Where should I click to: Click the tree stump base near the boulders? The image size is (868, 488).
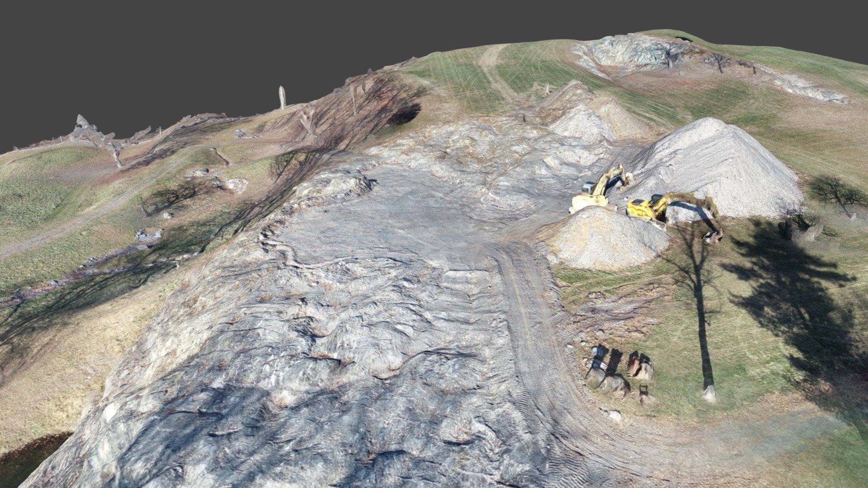(x=710, y=394)
